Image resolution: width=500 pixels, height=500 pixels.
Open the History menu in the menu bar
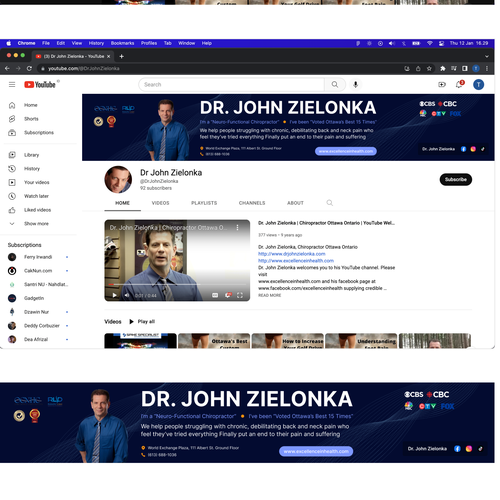[96, 43]
